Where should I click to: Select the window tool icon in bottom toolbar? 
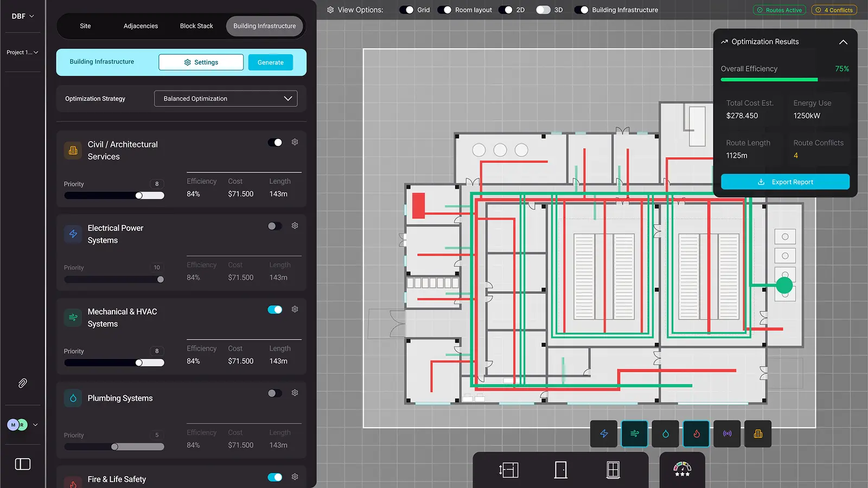pos(613,470)
